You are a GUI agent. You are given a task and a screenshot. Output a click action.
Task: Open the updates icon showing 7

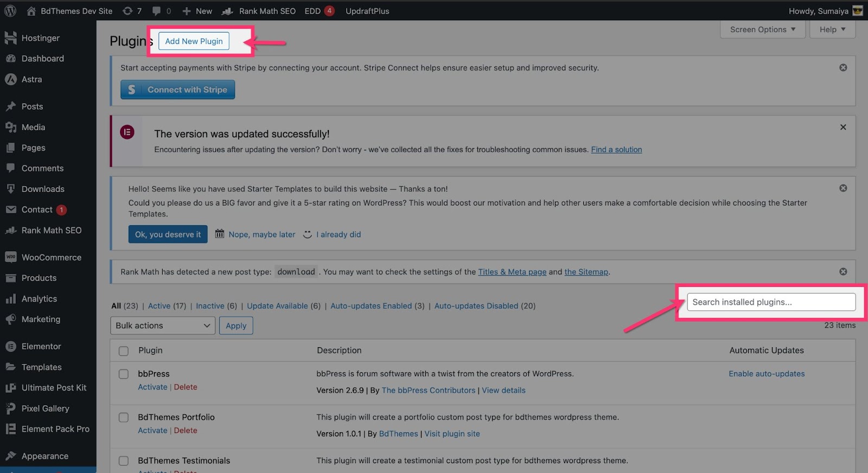click(132, 11)
